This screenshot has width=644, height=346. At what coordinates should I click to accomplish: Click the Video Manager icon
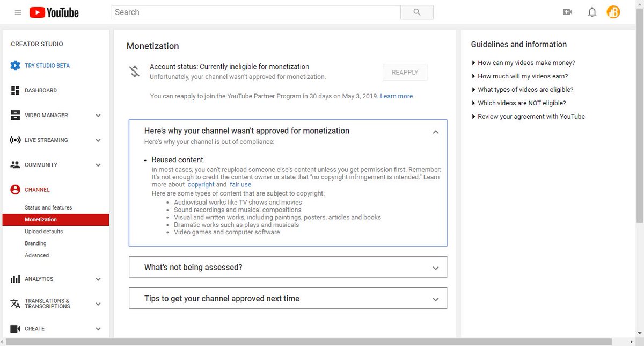[16, 115]
